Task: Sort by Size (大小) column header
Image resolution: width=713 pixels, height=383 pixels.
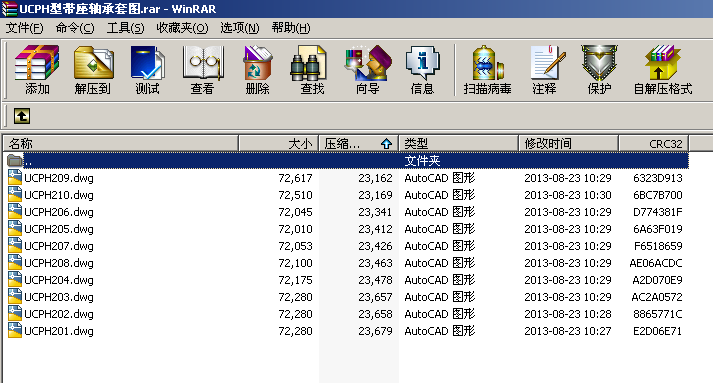Action: click(279, 144)
